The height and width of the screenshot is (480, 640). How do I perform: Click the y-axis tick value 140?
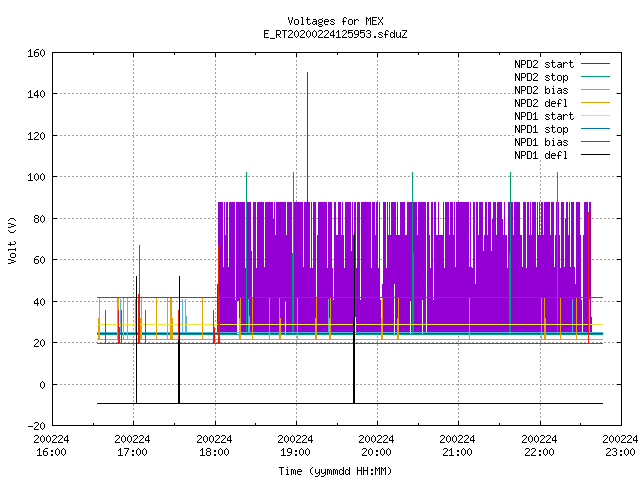click(x=36, y=94)
